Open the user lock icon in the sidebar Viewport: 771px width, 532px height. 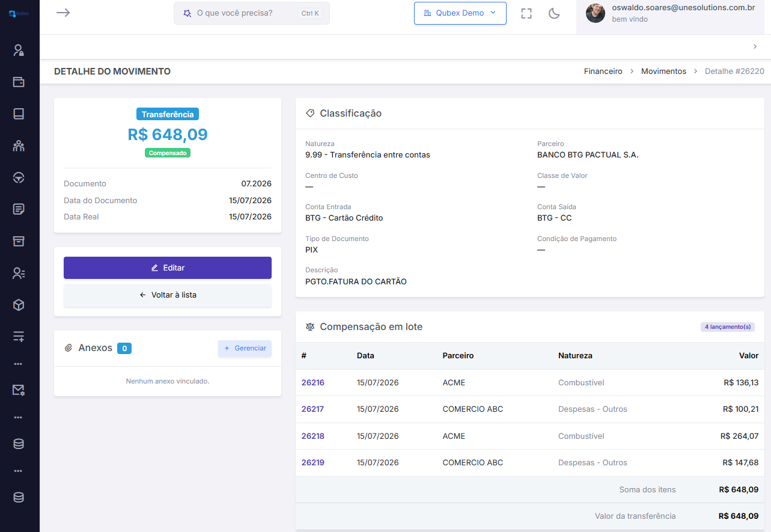[x=19, y=50]
